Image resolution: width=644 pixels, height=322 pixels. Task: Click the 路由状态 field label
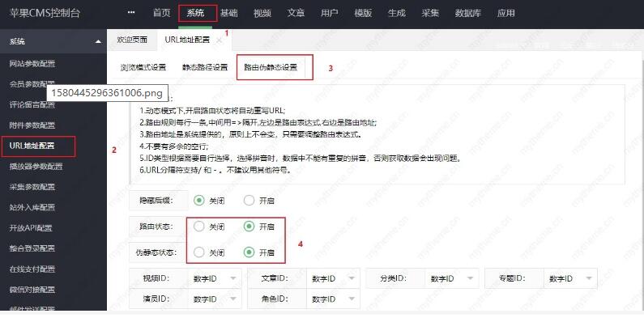[x=156, y=227]
